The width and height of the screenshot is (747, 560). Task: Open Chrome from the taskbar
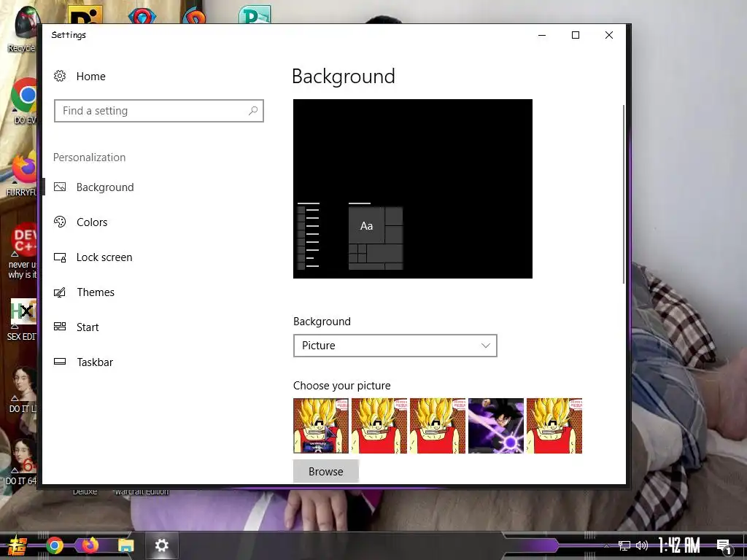coord(54,545)
